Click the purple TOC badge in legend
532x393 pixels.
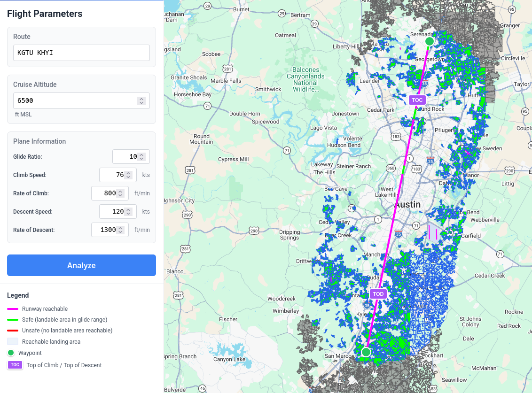coord(15,365)
